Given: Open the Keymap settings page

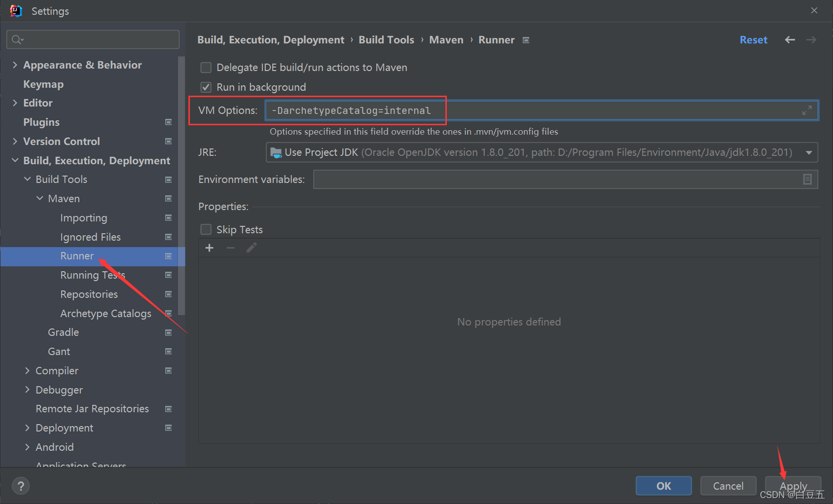Looking at the screenshot, I should tap(43, 84).
